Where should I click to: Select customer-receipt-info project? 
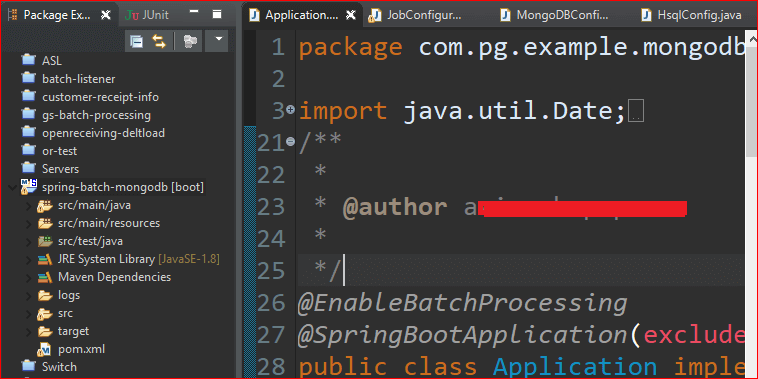click(x=100, y=97)
